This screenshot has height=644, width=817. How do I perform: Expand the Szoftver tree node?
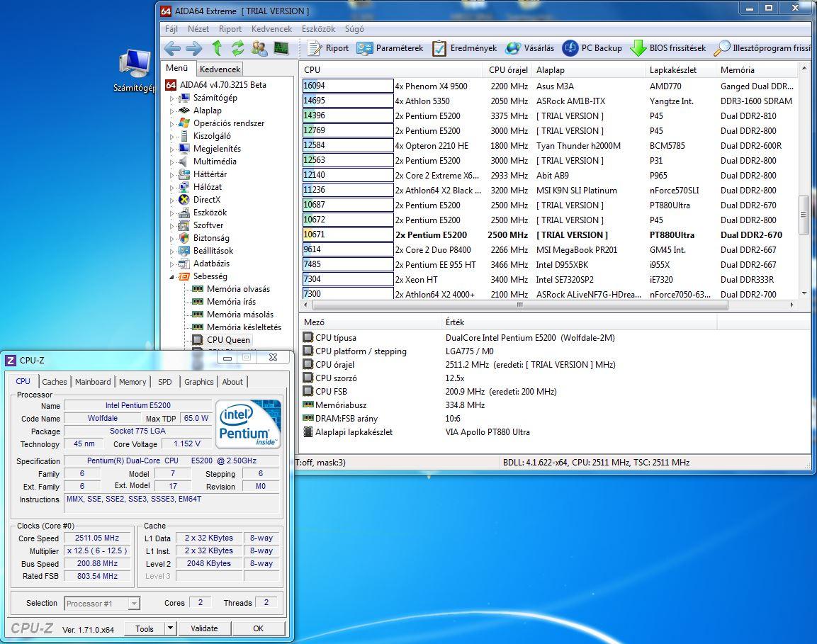pyautogui.click(x=172, y=225)
